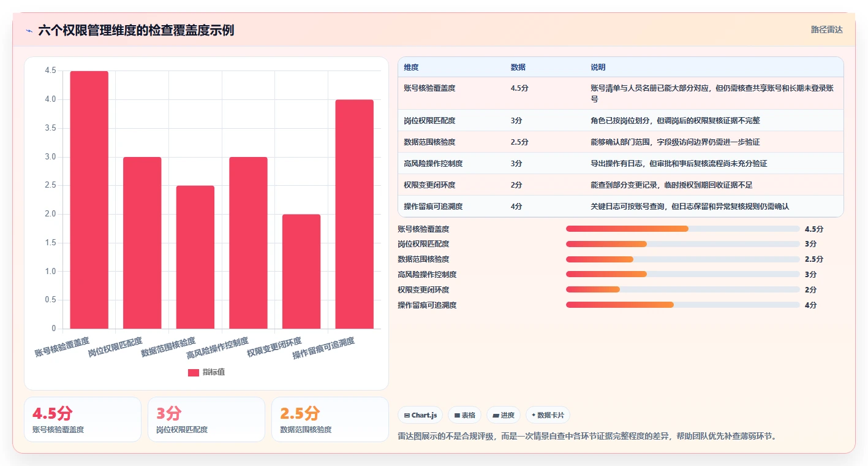
Task: Click the 维度 column header
Action: [x=412, y=67]
